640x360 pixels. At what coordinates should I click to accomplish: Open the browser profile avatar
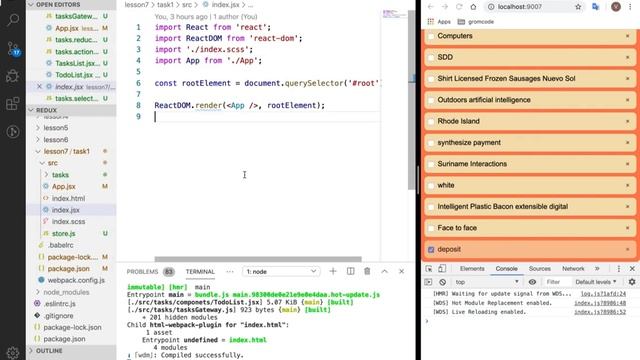pos(616,7)
